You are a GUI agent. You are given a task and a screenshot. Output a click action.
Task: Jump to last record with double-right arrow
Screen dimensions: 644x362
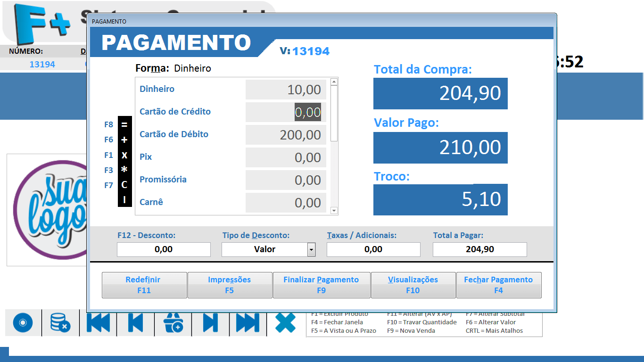[x=248, y=323]
